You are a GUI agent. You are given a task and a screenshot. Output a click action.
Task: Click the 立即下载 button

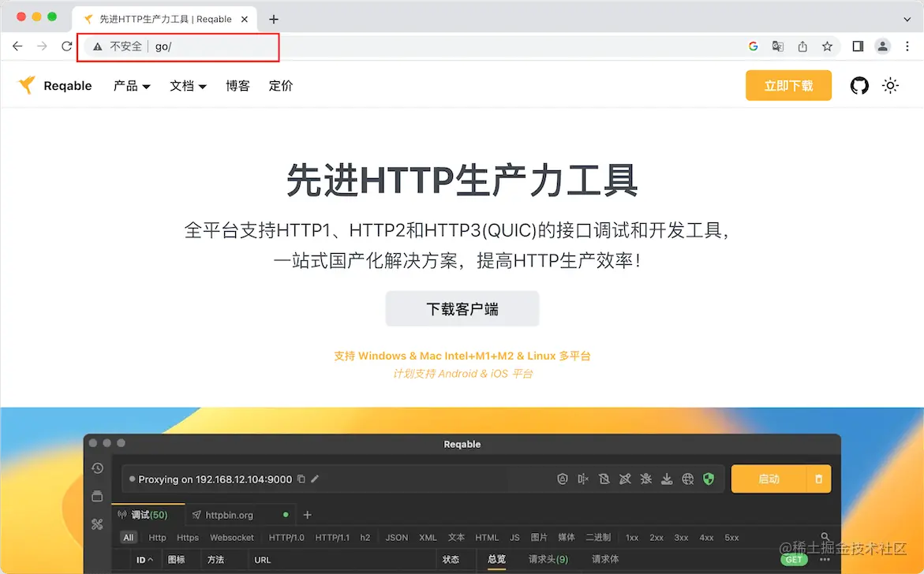click(x=788, y=85)
